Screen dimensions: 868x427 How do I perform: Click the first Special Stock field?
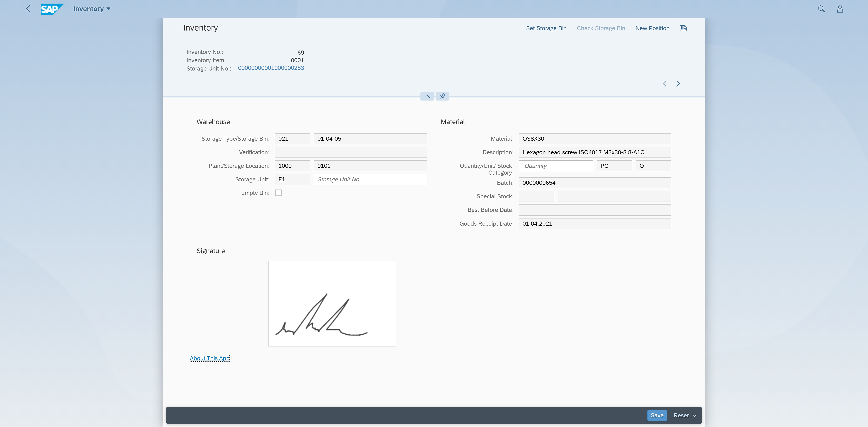point(536,196)
